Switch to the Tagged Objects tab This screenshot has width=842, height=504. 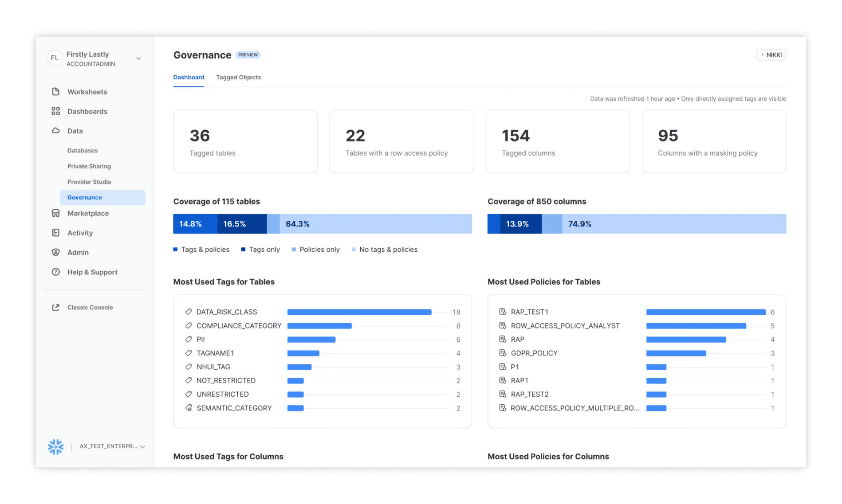[238, 78]
